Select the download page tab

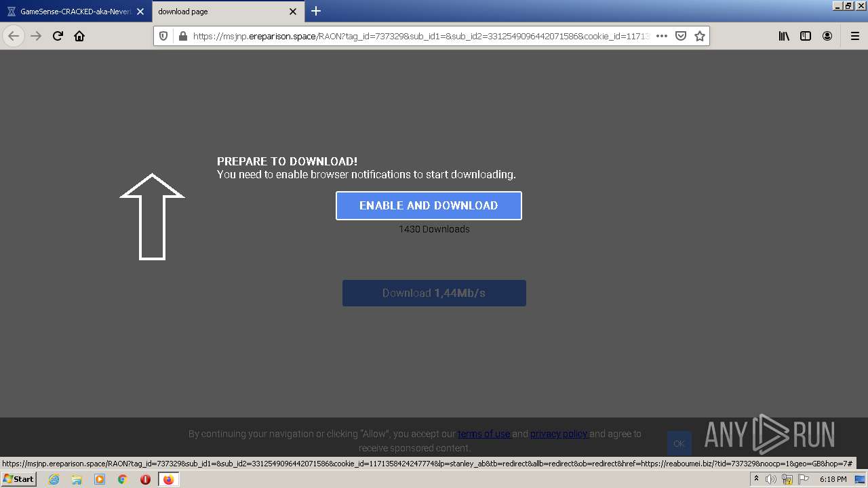228,12
